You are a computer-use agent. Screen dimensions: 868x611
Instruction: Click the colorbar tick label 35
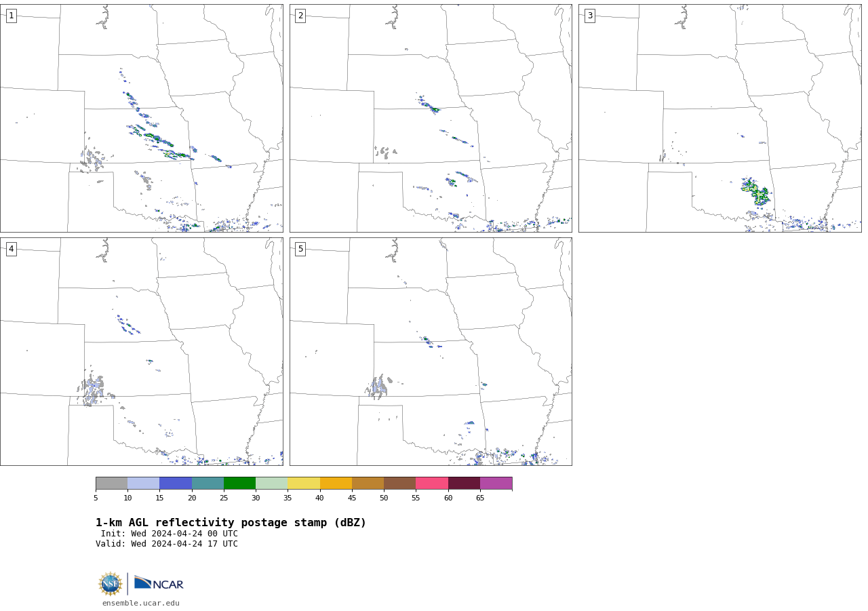click(288, 498)
